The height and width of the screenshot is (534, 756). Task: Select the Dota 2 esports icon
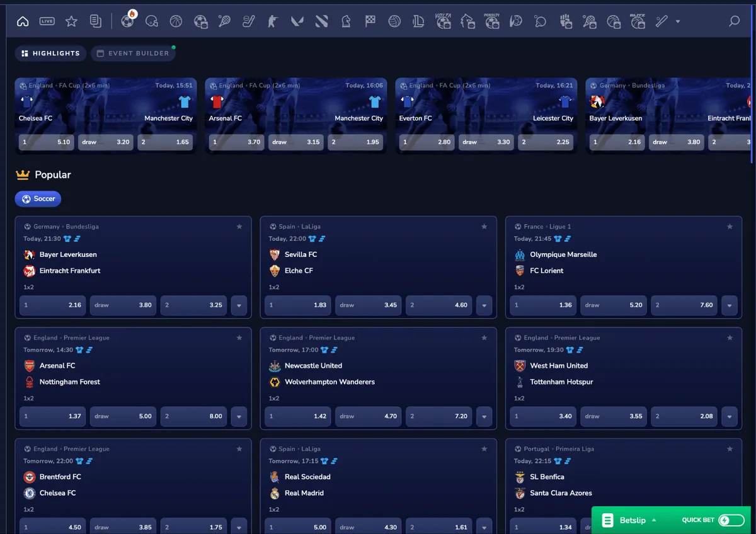click(321, 21)
